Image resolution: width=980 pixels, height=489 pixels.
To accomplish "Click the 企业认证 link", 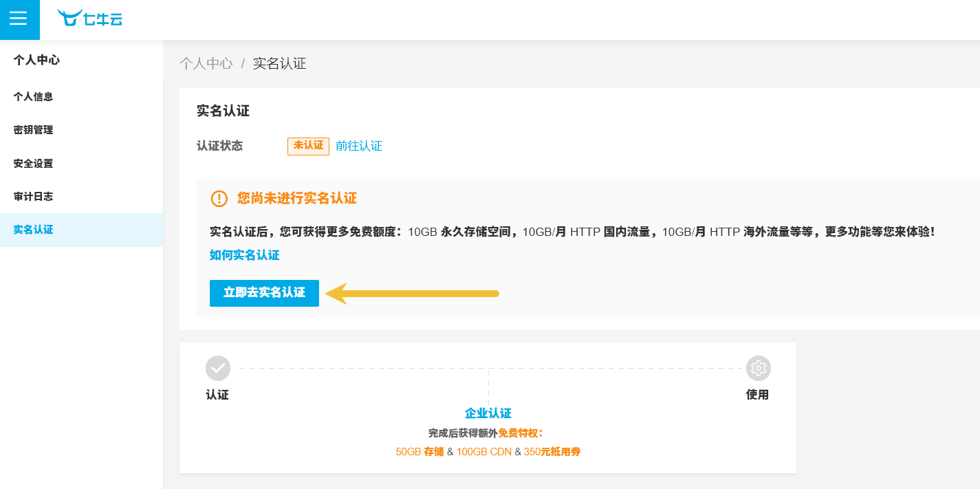I will pyautogui.click(x=488, y=413).
